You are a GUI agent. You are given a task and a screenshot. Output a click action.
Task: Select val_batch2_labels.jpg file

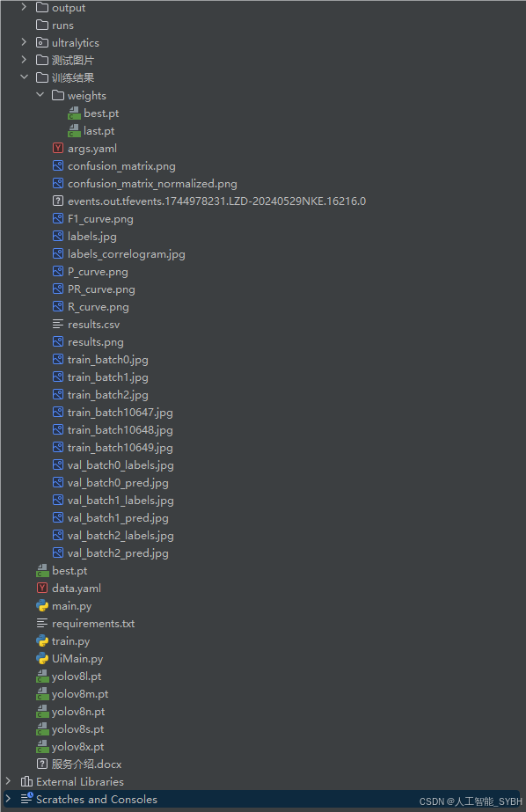pos(121,536)
